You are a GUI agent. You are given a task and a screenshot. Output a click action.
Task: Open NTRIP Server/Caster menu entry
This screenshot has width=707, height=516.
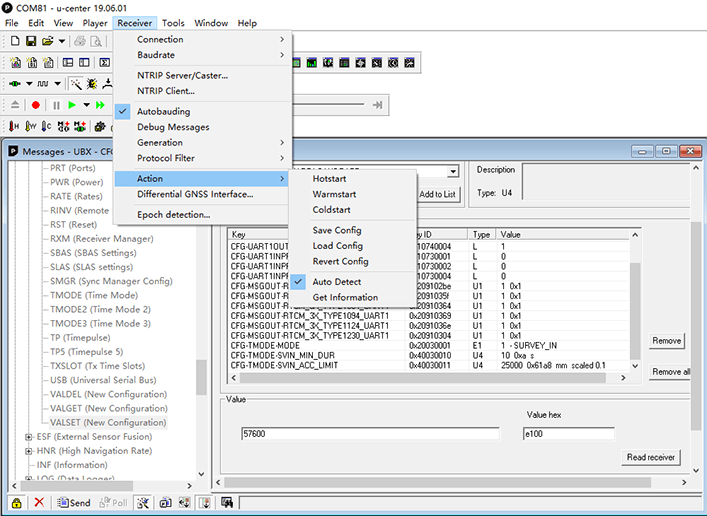pyautogui.click(x=201, y=75)
